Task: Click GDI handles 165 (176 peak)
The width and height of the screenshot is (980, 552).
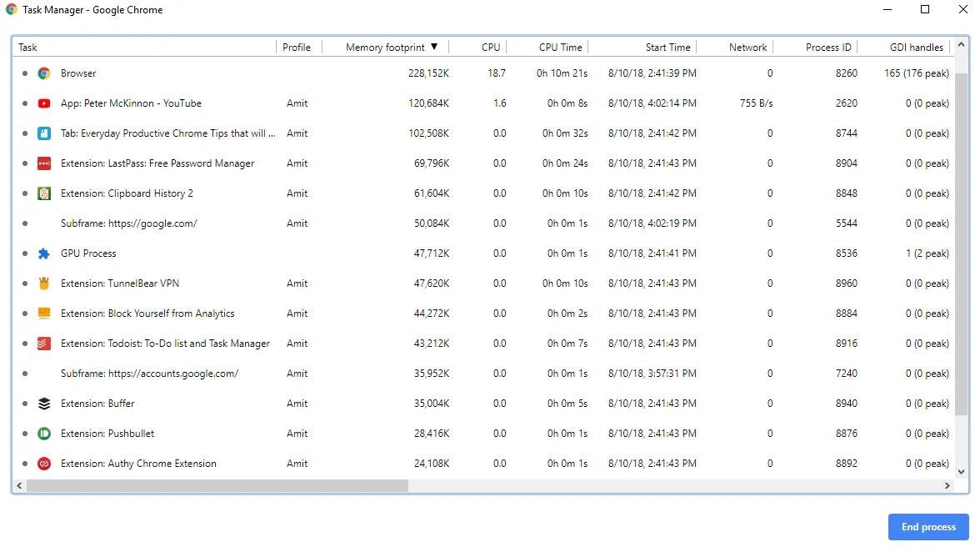Action: tap(917, 73)
